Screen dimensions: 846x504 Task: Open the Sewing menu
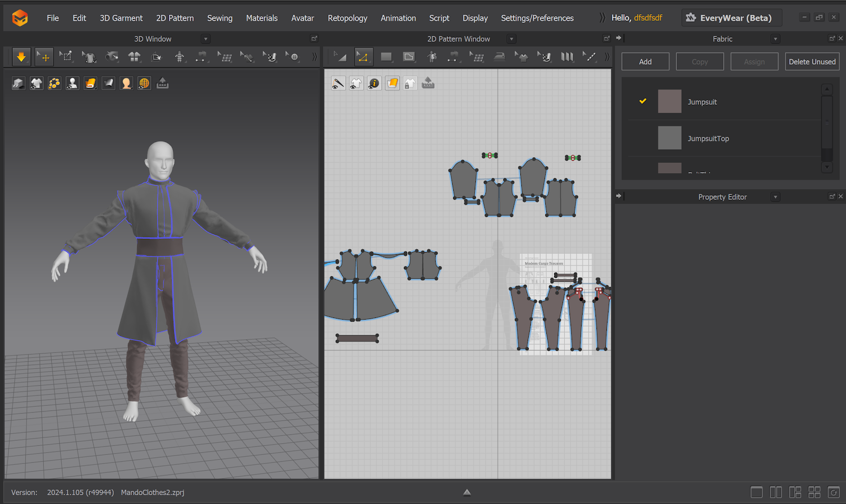coord(219,18)
